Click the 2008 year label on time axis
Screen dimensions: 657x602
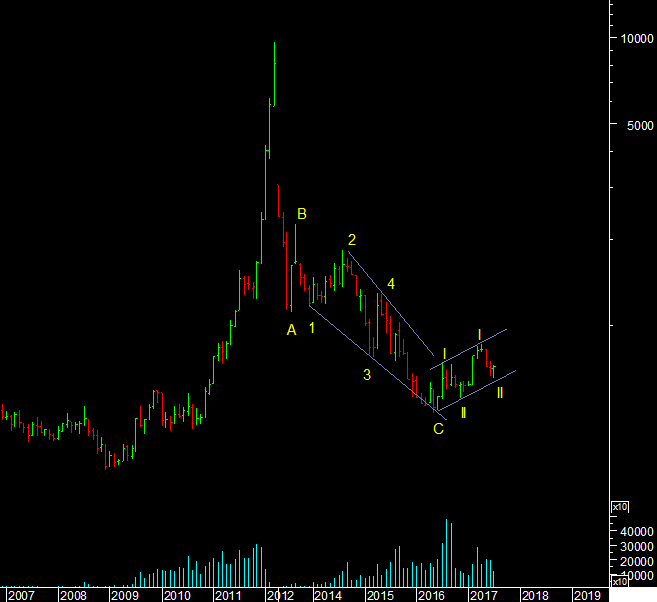pos(73,595)
